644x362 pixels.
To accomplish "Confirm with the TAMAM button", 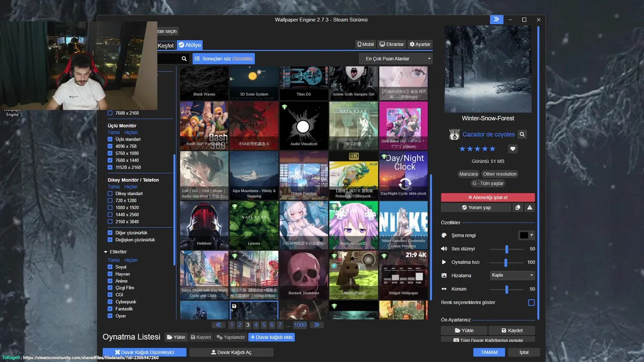I will click(x=489, y=352).
